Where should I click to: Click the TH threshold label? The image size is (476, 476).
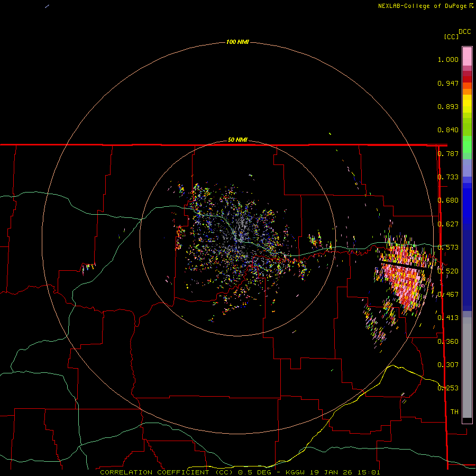pos(454,412)
